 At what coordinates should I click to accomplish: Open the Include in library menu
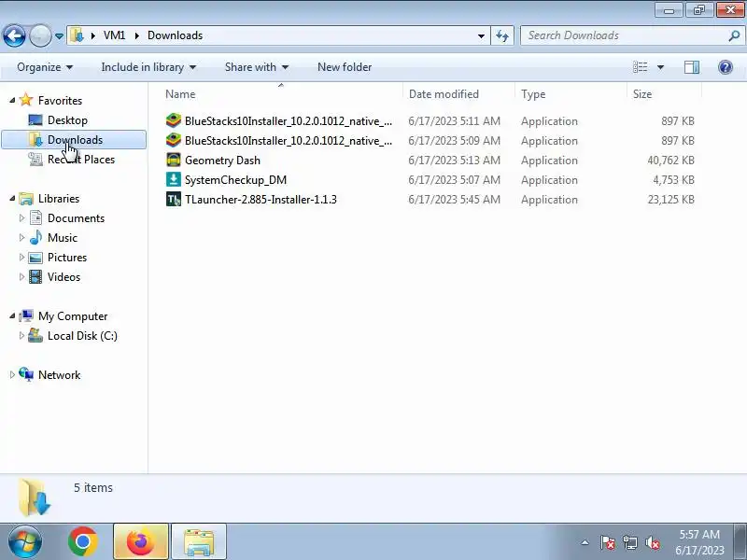148,67
